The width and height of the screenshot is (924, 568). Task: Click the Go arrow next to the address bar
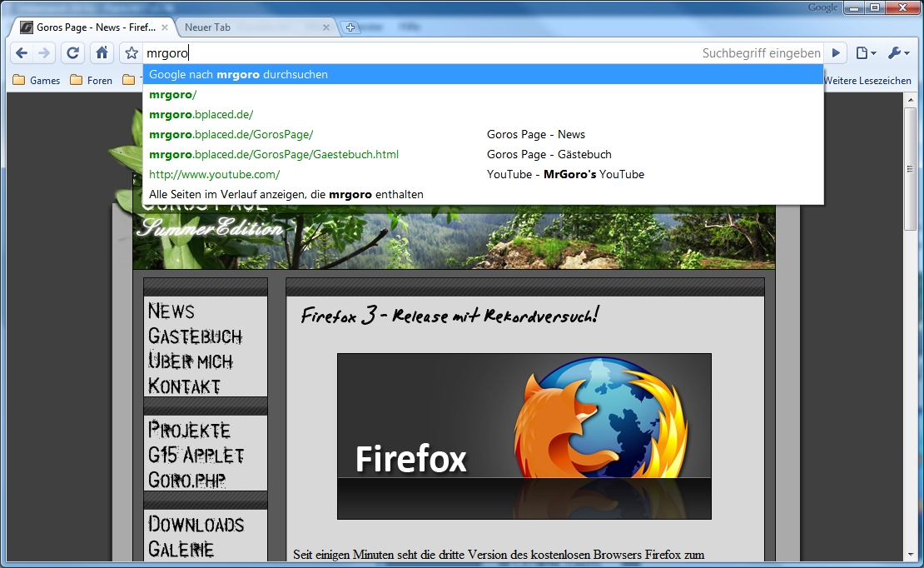[836, 53]
